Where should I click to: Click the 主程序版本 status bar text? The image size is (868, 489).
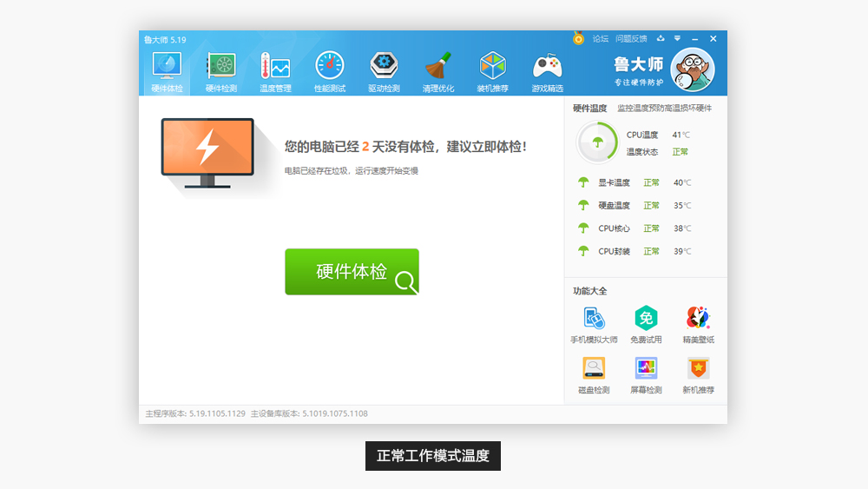pos(194,413)
